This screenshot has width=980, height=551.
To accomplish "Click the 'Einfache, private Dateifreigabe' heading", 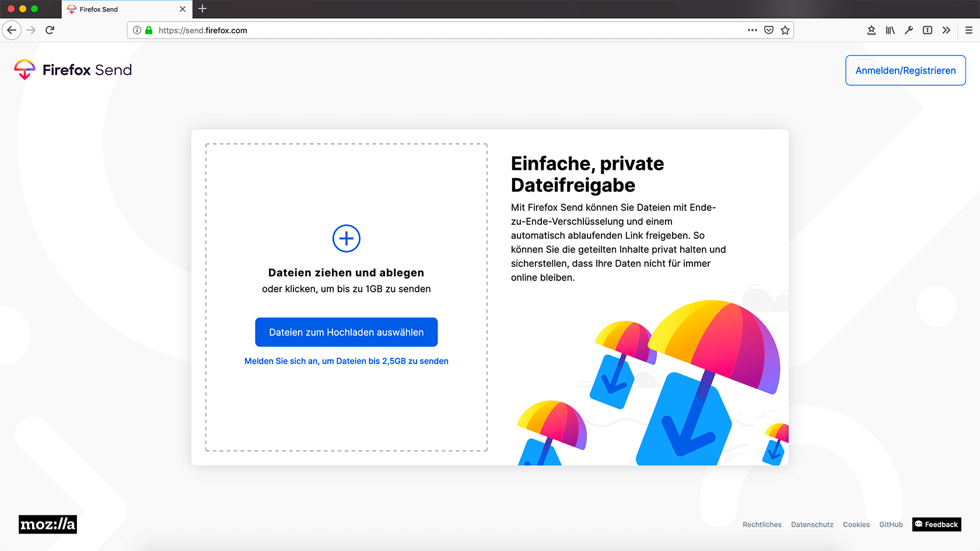I will (587, 174).
